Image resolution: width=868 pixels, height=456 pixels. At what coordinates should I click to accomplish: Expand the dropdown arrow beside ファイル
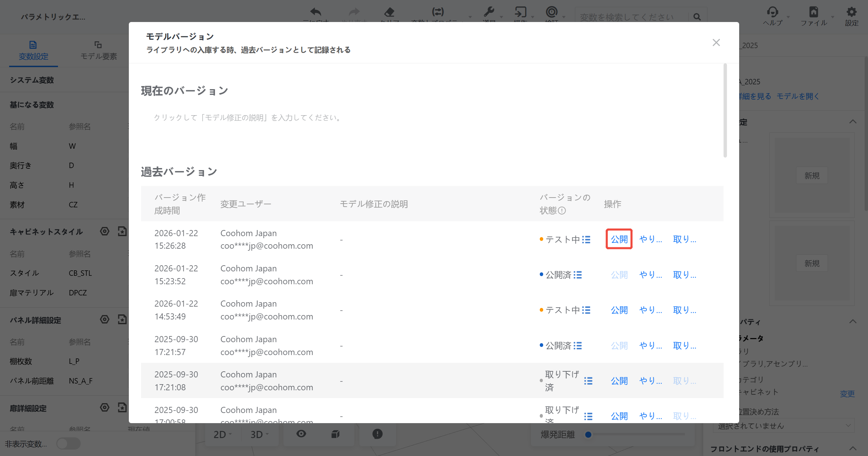(832, 17)
